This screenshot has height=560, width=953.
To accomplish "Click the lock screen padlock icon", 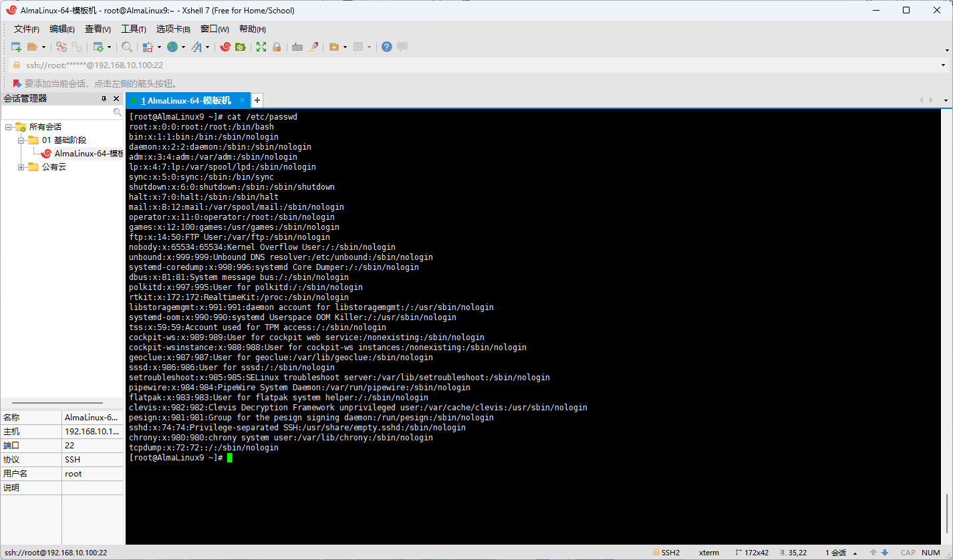I will pyautogui.click(x=277, y=47).
